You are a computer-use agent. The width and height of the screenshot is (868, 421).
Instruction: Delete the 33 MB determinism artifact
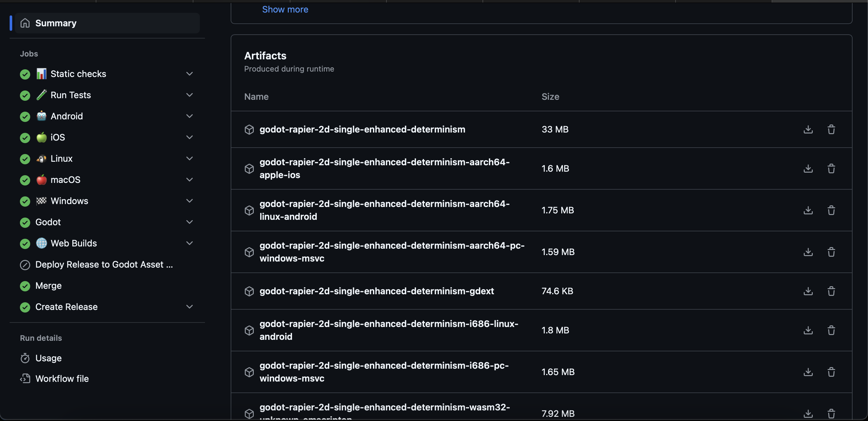(x=831, y=129)
